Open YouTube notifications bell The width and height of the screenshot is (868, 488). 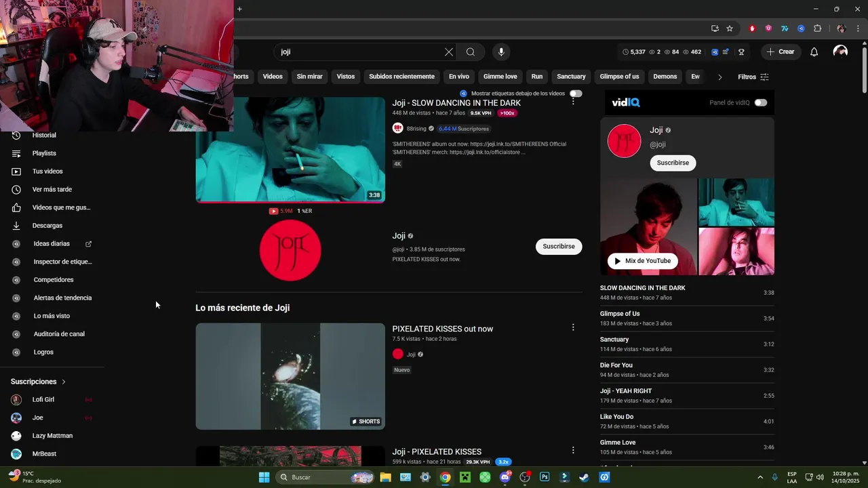pyautogui.click(x=814, y=52)
